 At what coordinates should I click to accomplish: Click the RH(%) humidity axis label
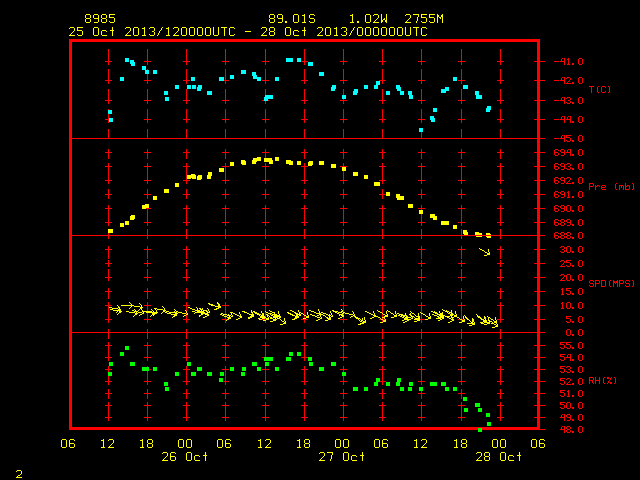602,381
